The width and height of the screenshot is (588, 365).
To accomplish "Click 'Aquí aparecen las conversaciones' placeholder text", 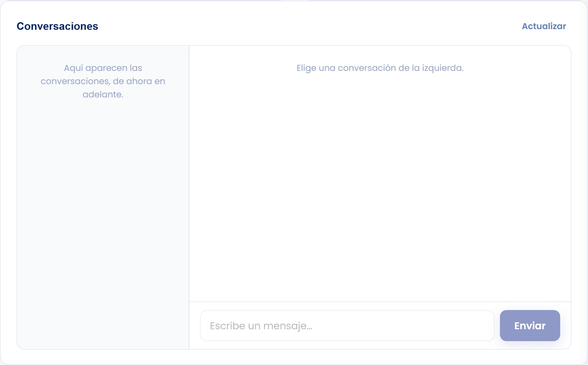I will pos(103,81).
